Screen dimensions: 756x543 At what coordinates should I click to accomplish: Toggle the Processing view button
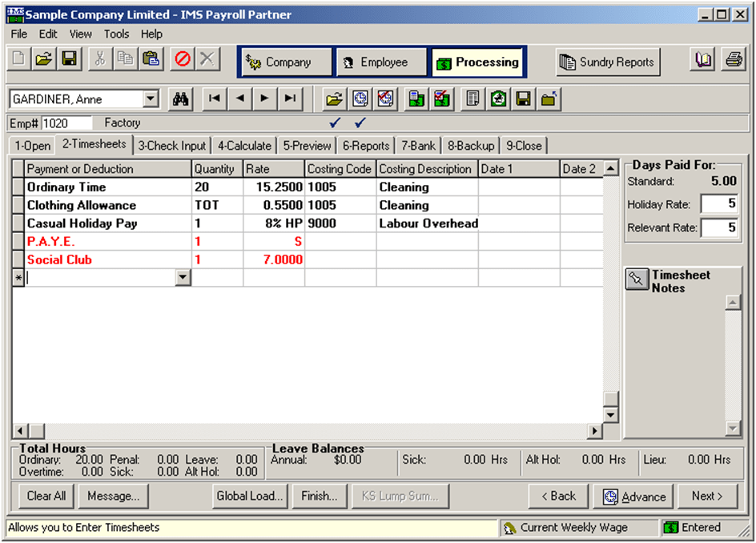pos(477,61)
